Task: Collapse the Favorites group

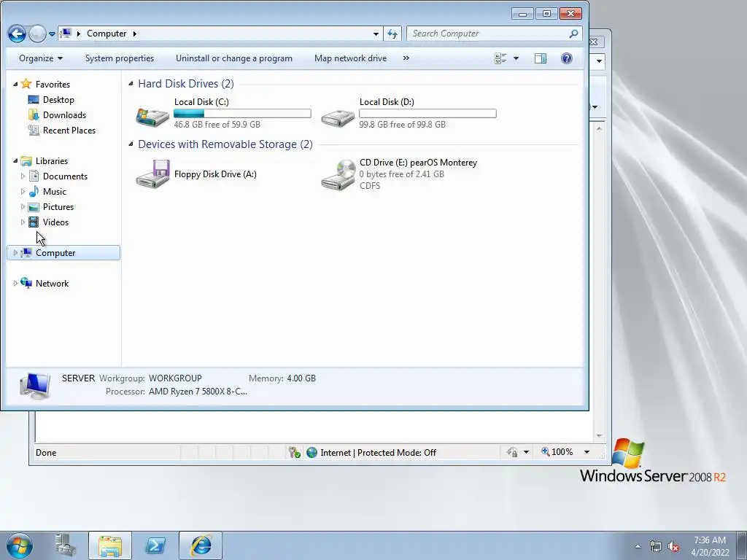Action: tap(15, 85)
